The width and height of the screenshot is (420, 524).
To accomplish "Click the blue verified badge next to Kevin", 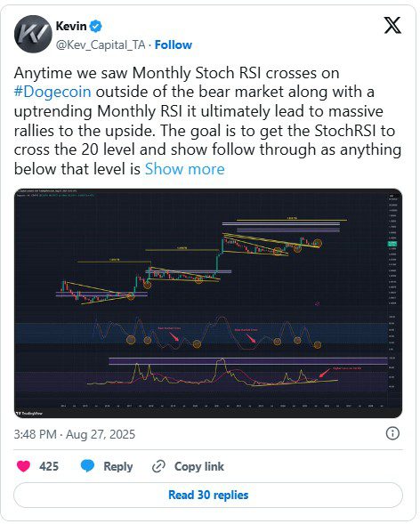I will 96,26.
